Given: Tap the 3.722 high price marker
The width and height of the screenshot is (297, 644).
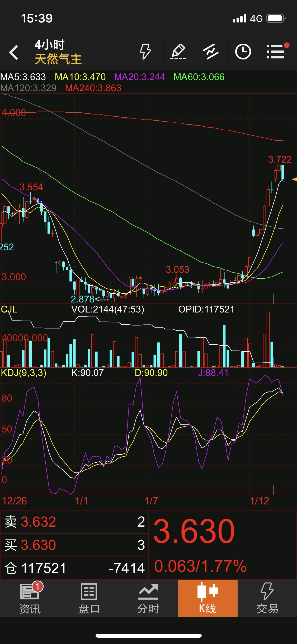Looking at the screenshot, I should click(x=280, y=159).
